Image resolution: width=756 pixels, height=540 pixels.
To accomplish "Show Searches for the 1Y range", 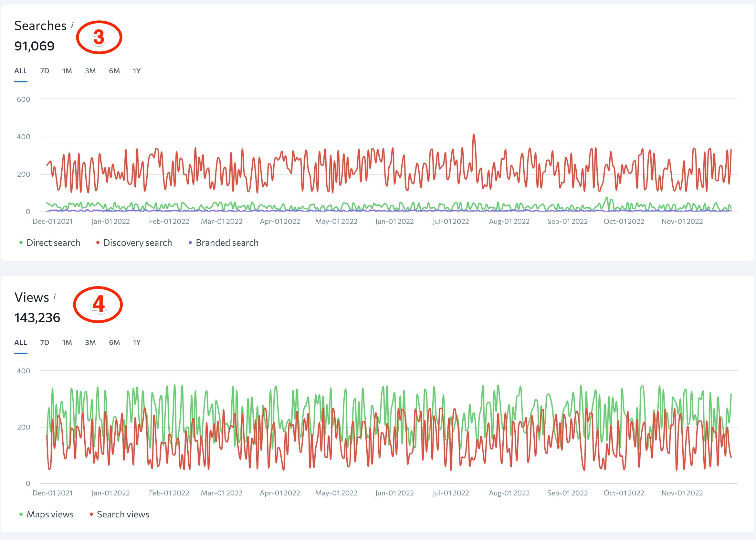I will [x=137, y=71].
